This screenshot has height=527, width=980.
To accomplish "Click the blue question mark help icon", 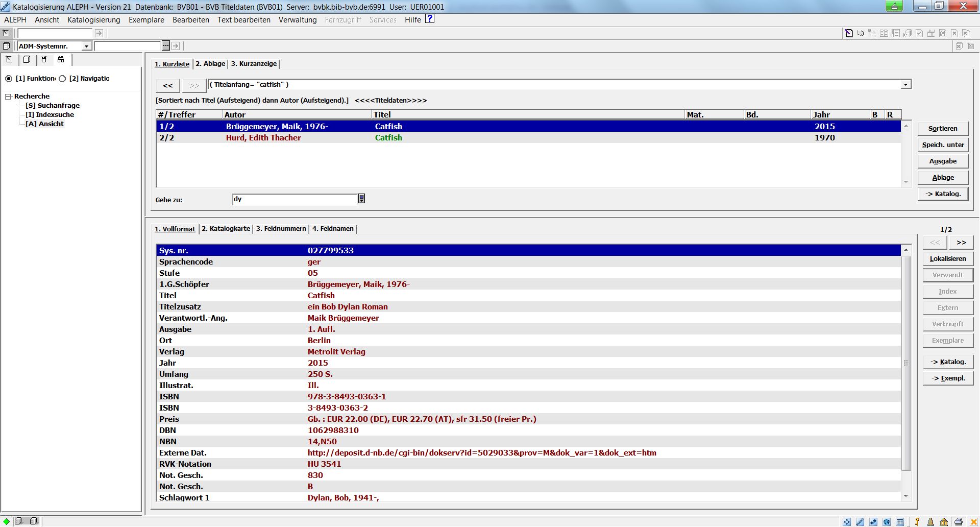I will [430, 19].
